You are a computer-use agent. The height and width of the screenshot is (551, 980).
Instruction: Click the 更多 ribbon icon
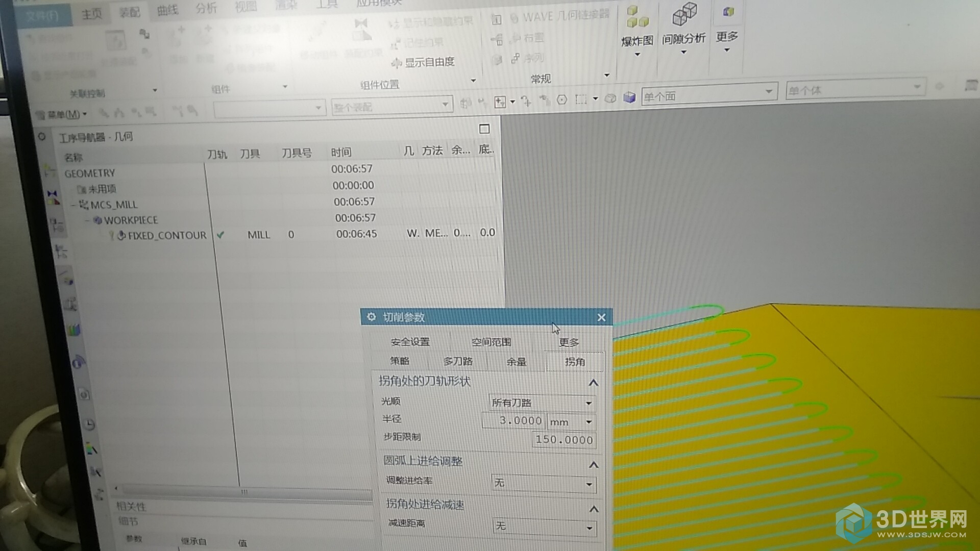727,12
